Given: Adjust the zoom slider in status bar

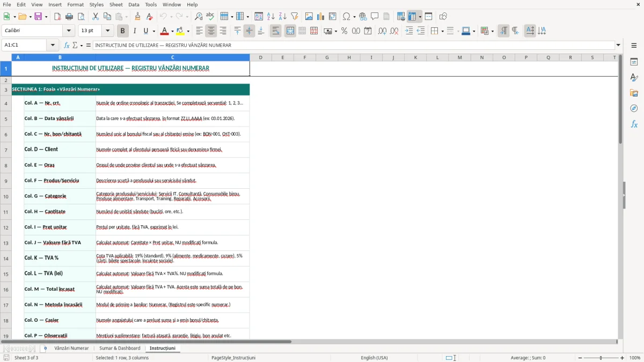Looking at the screenshot, I should 601,358.
